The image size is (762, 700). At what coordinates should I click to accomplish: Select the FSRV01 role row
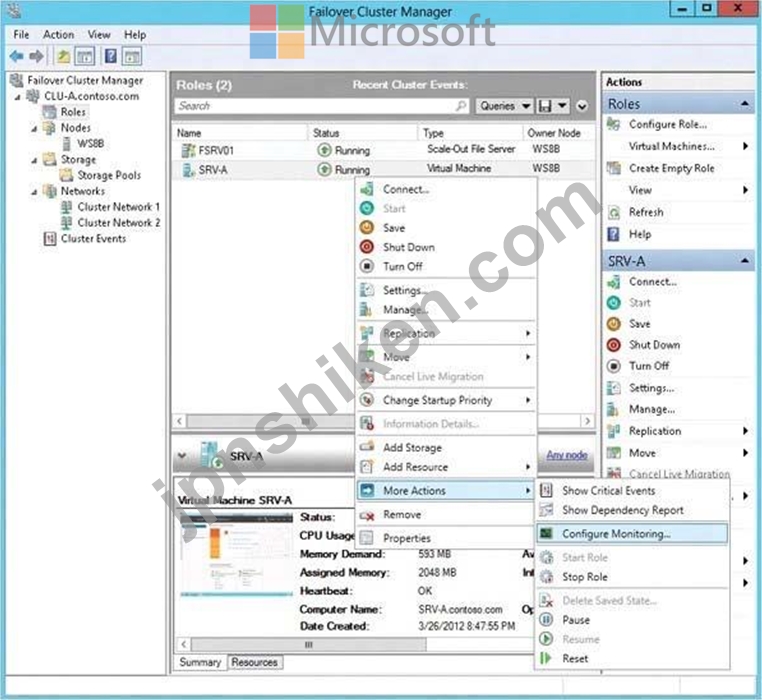(x=383, y=150)
